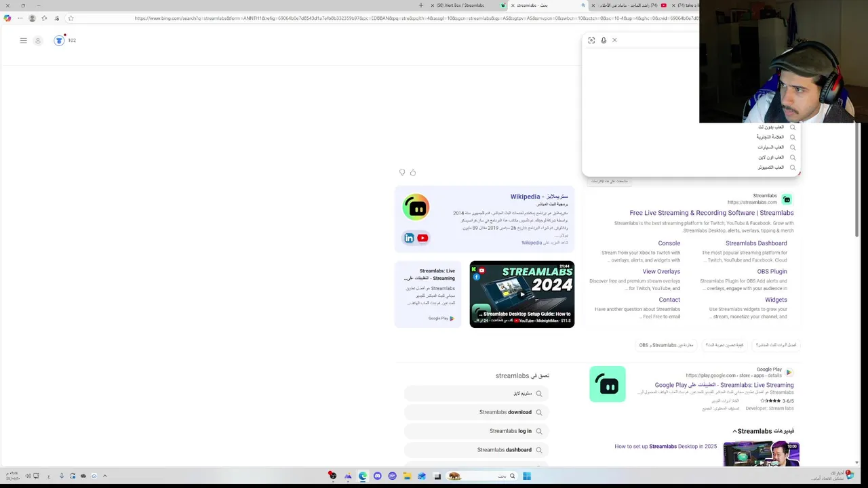Open Streamlabs YouTube icon in Wikipedia card
This screenshot has width=868, height=488.
click(422, 238)
